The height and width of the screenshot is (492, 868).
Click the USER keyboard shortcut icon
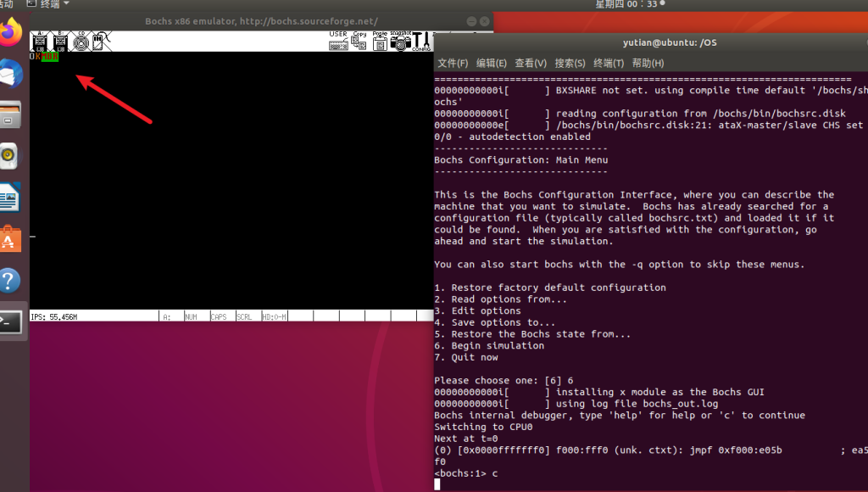tap(338, 40)
